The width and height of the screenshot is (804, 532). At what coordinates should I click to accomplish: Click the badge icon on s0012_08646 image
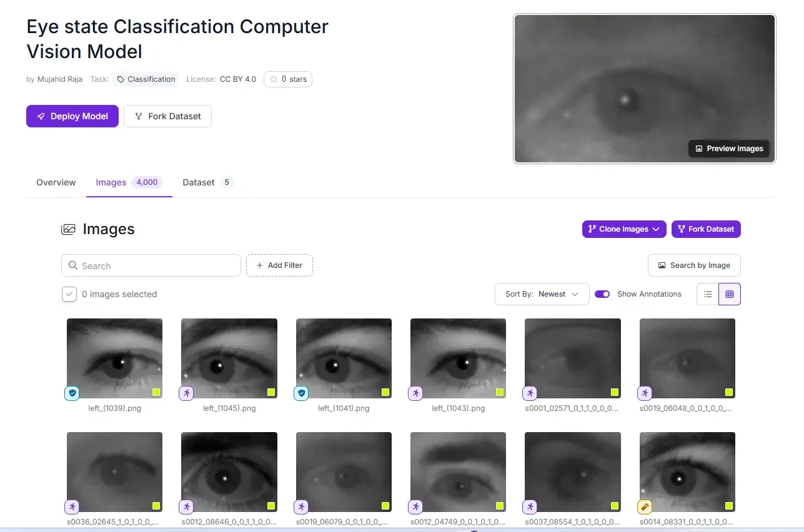(x=186, y=506)
